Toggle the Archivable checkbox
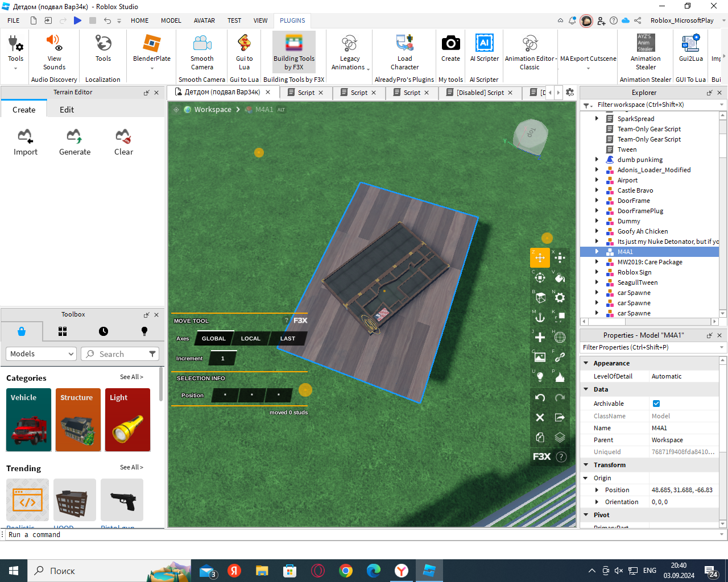The width and height of the screenshot is (728, 582). click(656, 404)
